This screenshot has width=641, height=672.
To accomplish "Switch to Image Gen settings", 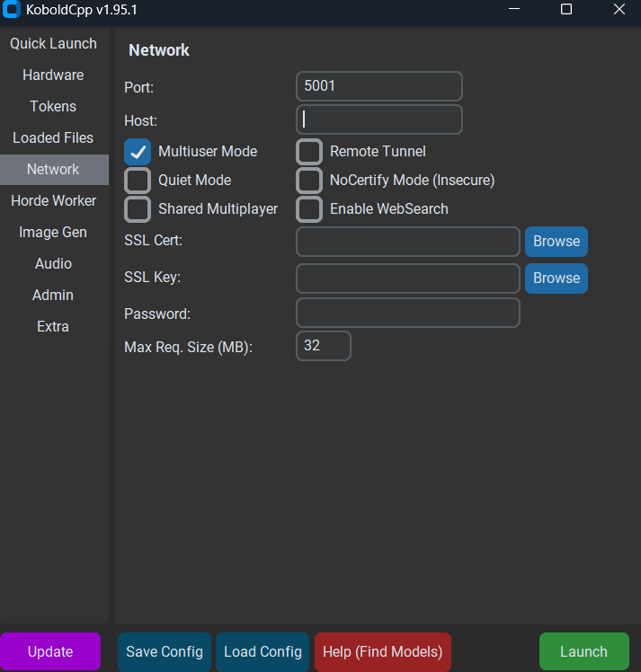I will [x=53, y=232].
